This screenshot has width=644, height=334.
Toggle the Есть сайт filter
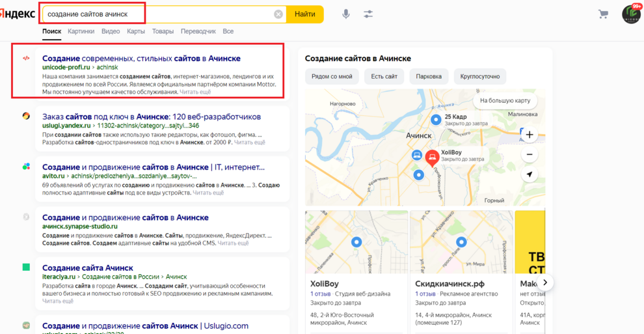[384, 76]
